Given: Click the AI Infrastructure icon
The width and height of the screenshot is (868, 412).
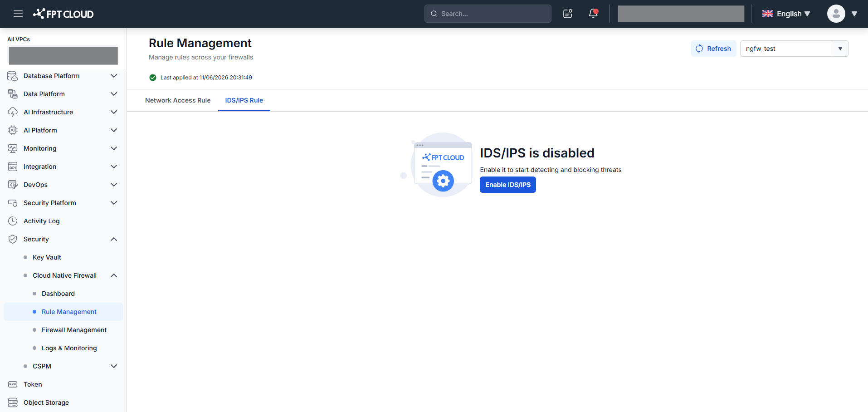Looking at the screenshot, I should point(13,112).
